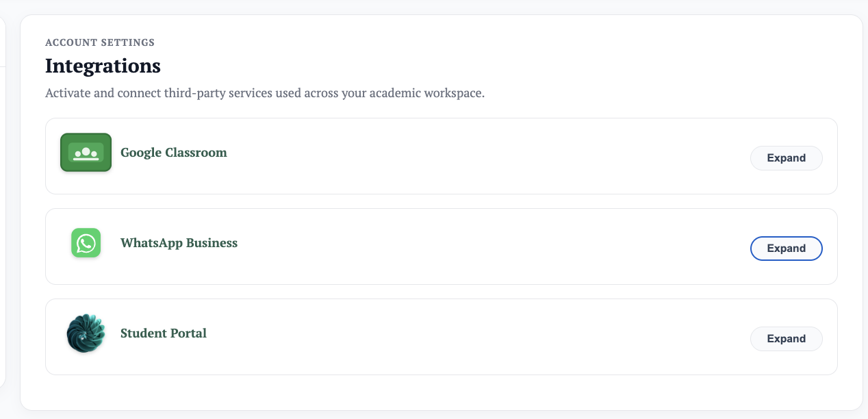
Task: Click the Student Portal swirl icon
Action: tap(86, 333)
